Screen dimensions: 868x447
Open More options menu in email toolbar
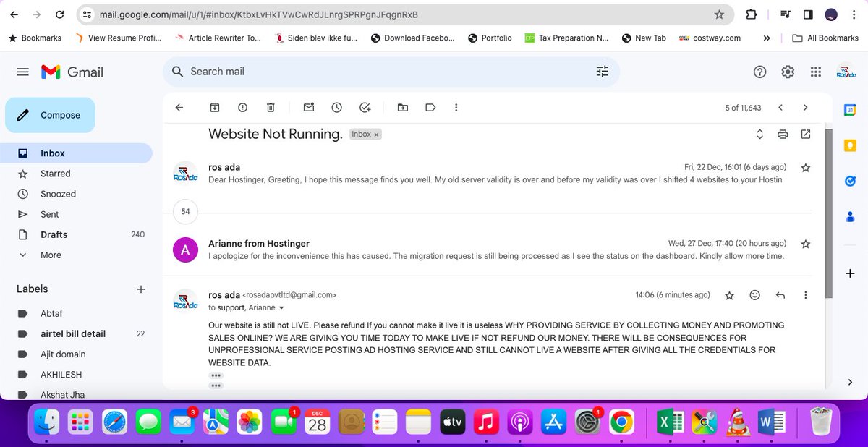pos(456,108)
